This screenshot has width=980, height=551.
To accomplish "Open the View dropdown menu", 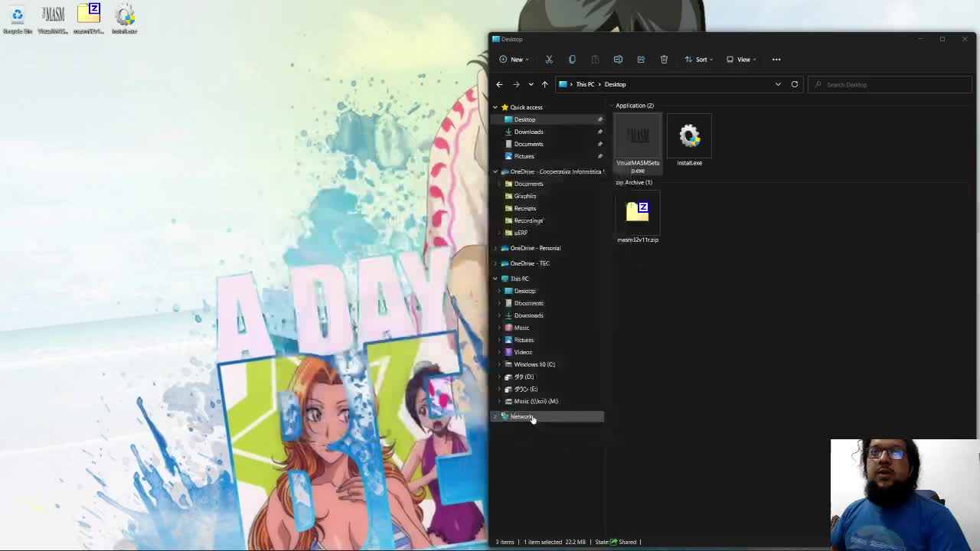I will pyautogui.click(x=741, y=60).
